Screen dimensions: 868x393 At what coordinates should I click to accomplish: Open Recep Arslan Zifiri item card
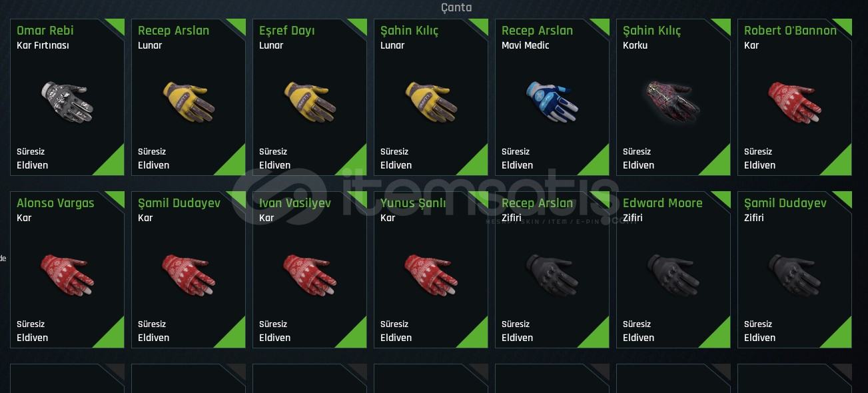tap(552, 270)
